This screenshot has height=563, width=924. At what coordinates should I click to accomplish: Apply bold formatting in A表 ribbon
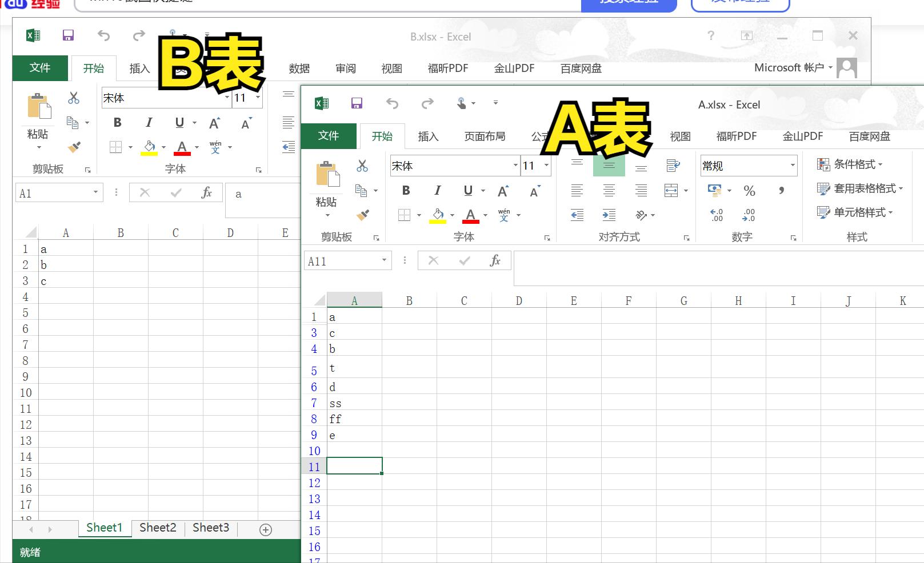pyautogui.click(x=406, y=190)
